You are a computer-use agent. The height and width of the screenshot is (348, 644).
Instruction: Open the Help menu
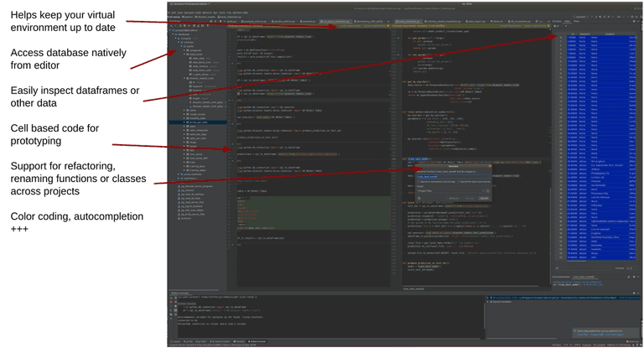click(x=245, y=13)
